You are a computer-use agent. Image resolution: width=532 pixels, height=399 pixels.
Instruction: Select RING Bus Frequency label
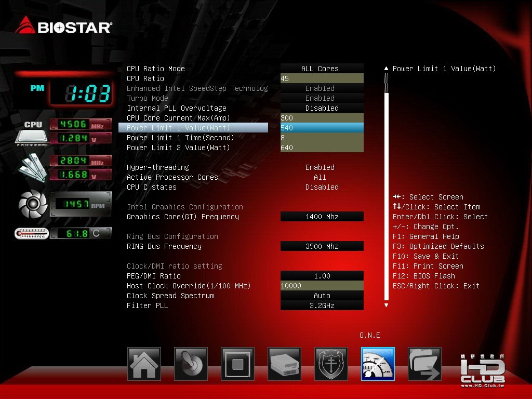(x=164, y=246)
